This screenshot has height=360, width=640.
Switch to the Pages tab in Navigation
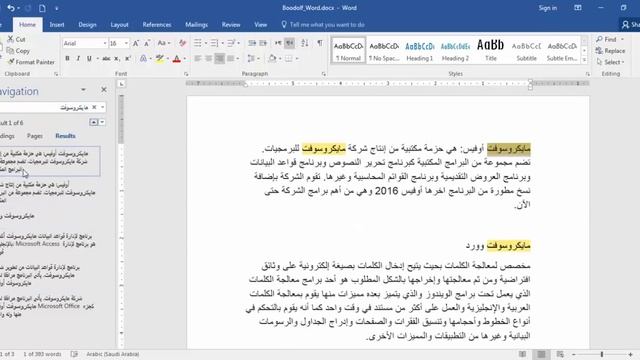(x=35, y=136)
